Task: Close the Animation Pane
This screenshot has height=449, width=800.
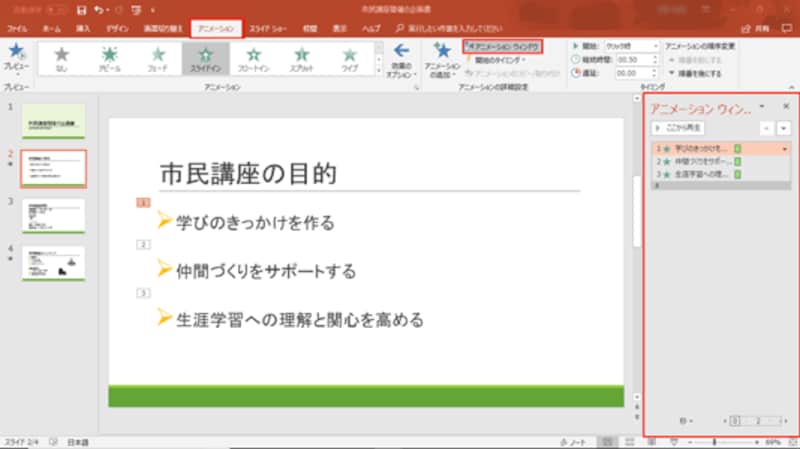Action: [786, 106]
